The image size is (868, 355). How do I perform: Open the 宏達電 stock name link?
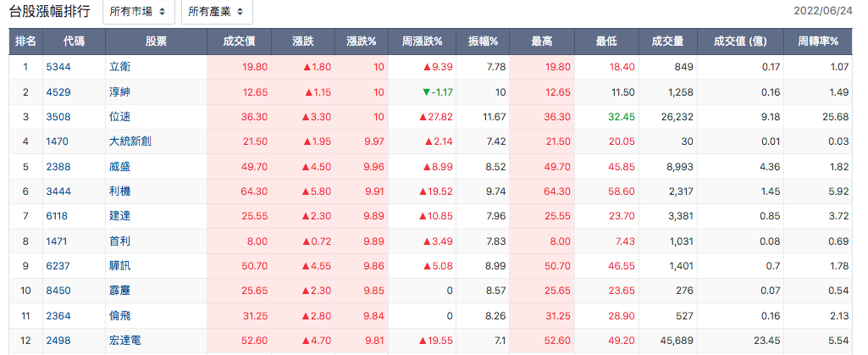click(x=125, y=341)
